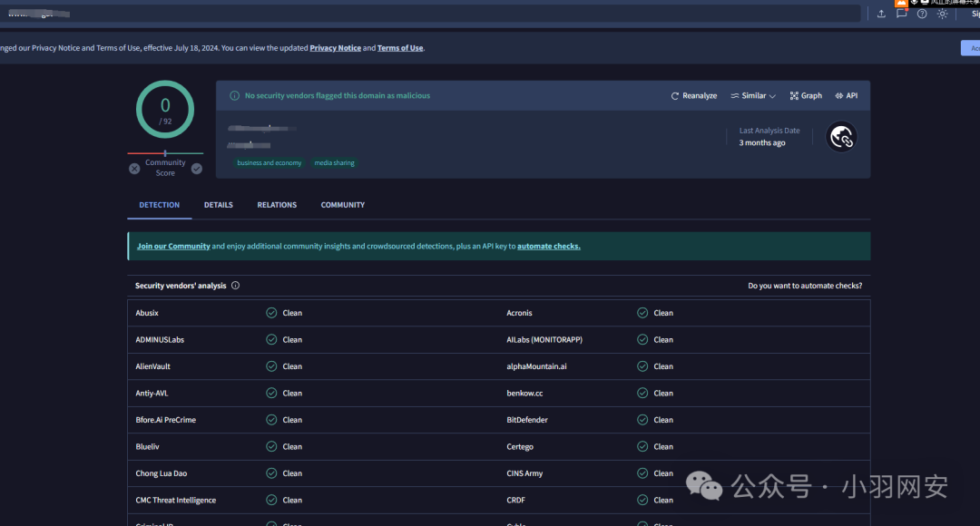The height and width of the screenshot is (526, 980).
Task: Click the Security vendors' analysis heading
Action: (181, 286)
